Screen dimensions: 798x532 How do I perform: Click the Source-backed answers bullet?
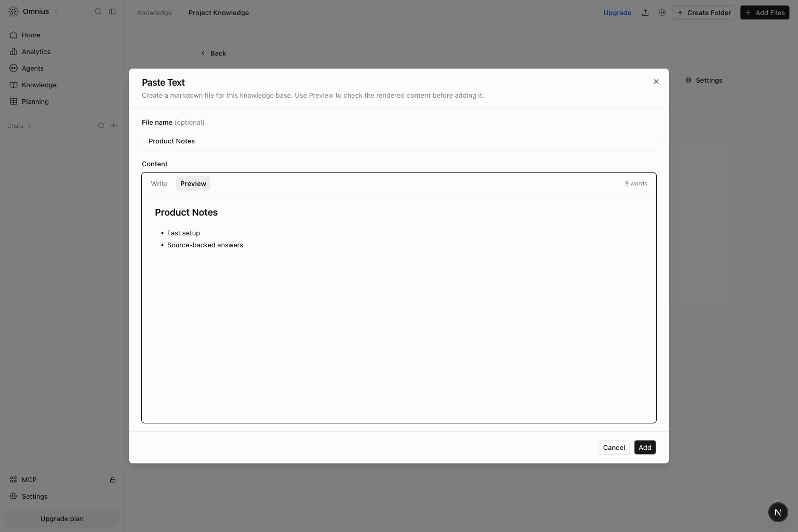click(205, 245)
